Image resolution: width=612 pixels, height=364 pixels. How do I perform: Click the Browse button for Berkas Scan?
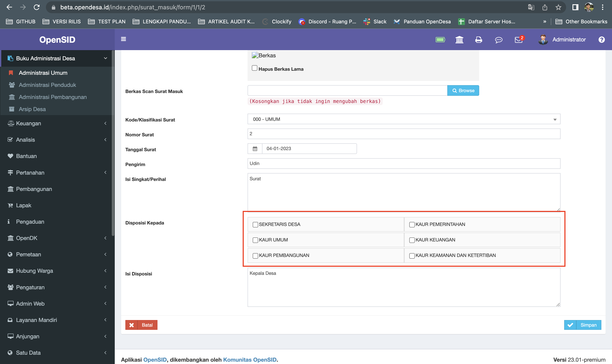pyautogui.click(x=463, y=90)
